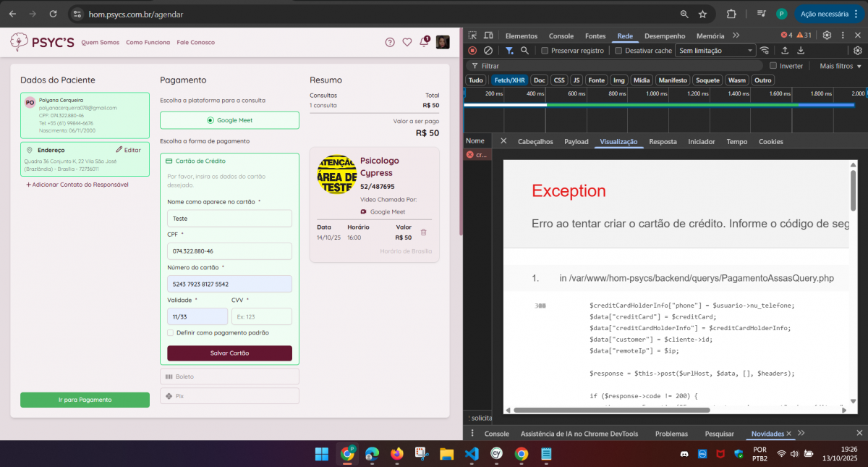Delete the consultation with the trash icon
Screen dimensions: 868x467
pyautogui.click(x=424, y=232)
